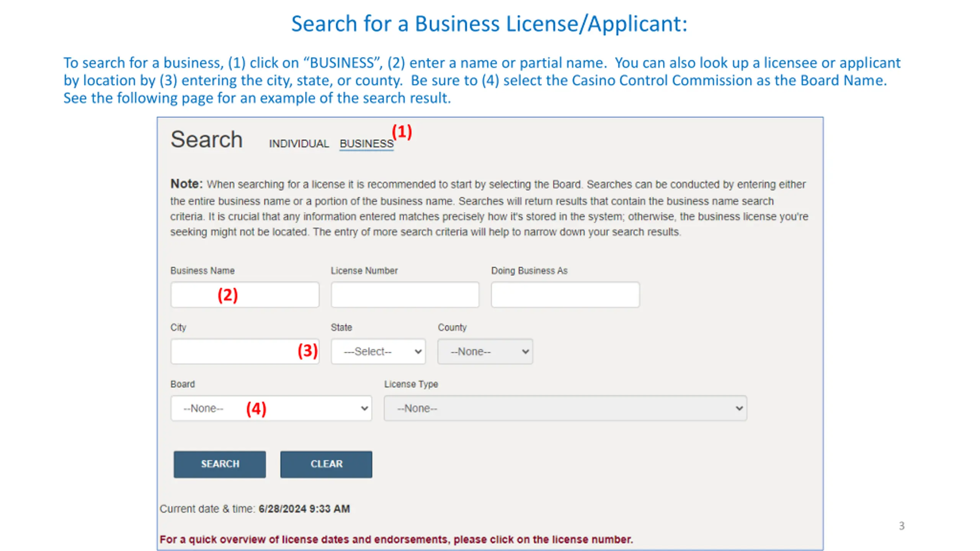The height and width of the screenshot is (551, 980).
Task: Open the Board dropdown
Action: coord(271,408)
